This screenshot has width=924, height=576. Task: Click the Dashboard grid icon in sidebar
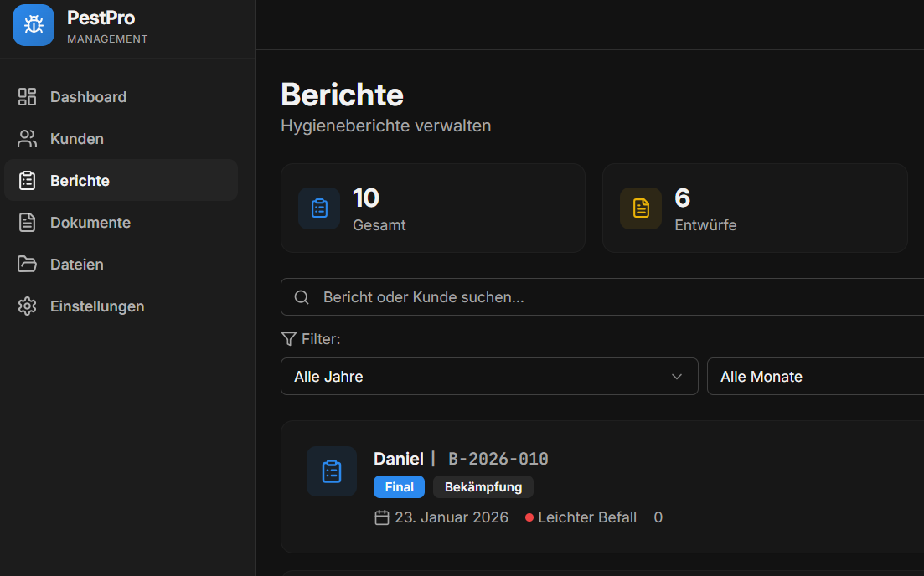[x=28, y=97]
